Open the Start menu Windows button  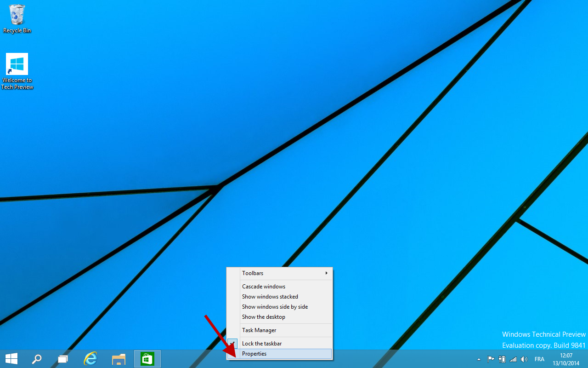tap(11, 359)
